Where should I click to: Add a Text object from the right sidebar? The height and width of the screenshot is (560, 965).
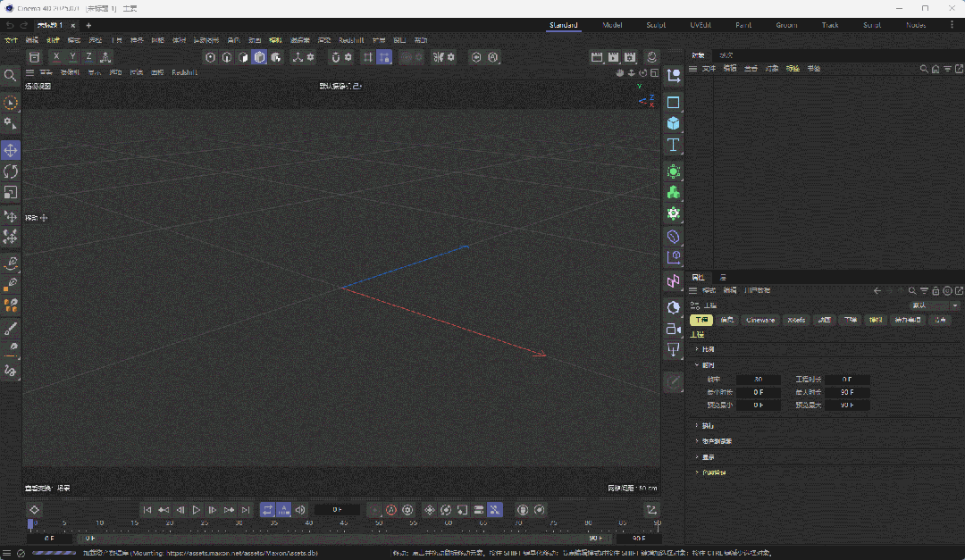pyautogui.click(x=674, y=145)
